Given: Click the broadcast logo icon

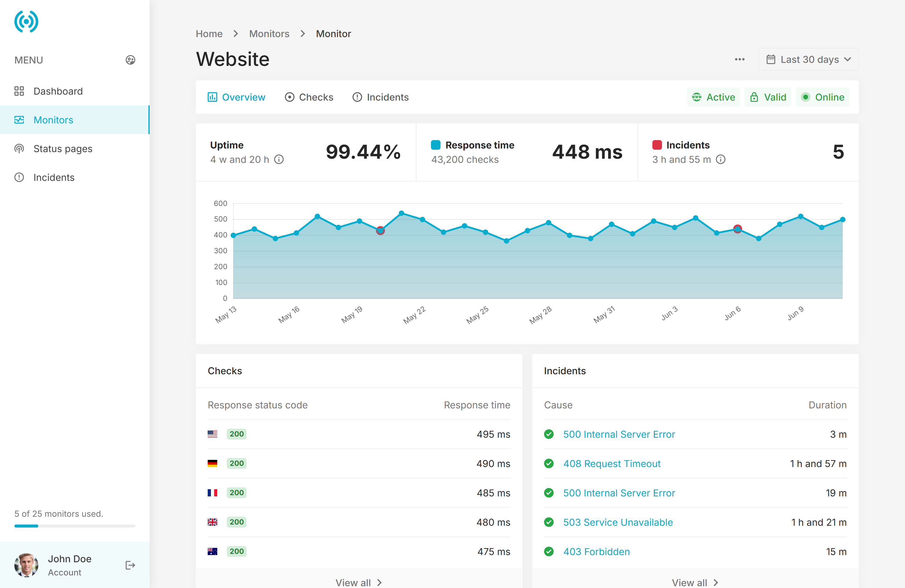Looking at the screenshot, I should (x=26, y=22).
